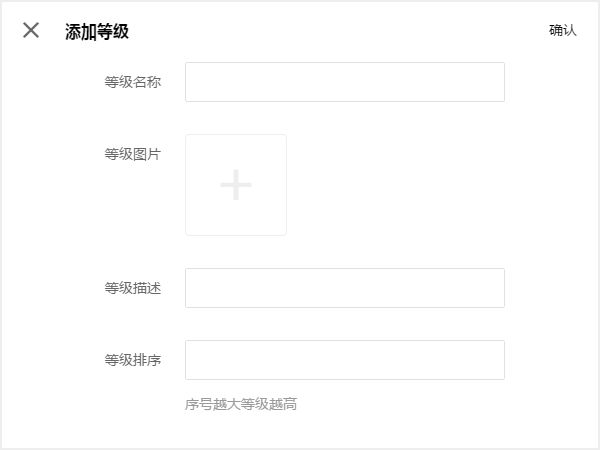600x450 pixels.
Task: Click the 等级名称 label
Action: [x=132, y=82]
